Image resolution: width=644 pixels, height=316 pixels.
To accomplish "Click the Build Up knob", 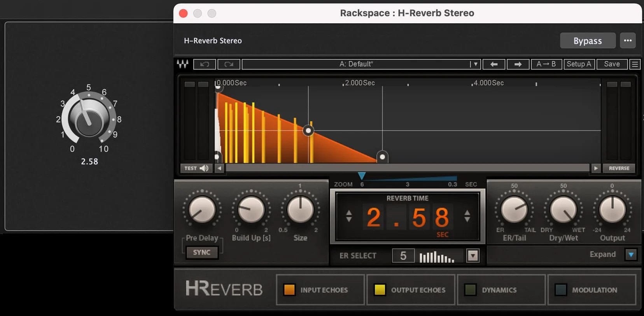I will [x=251, y=210].
